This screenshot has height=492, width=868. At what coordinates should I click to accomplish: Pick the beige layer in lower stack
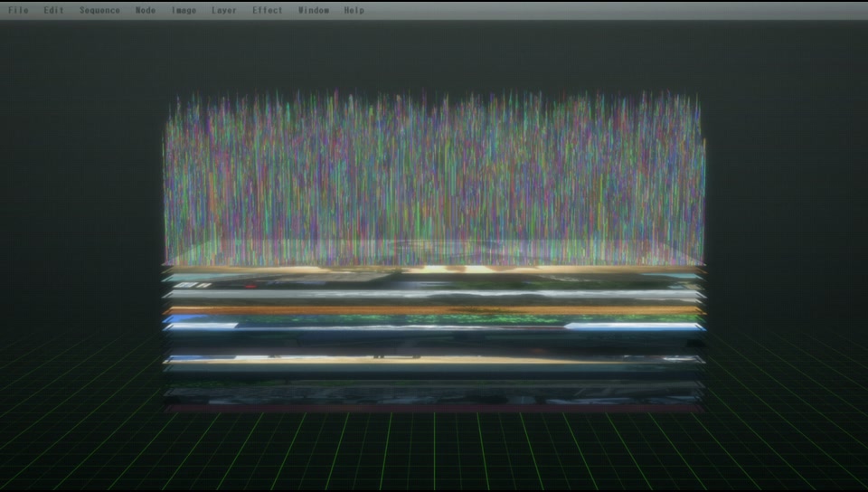[434, 360]
